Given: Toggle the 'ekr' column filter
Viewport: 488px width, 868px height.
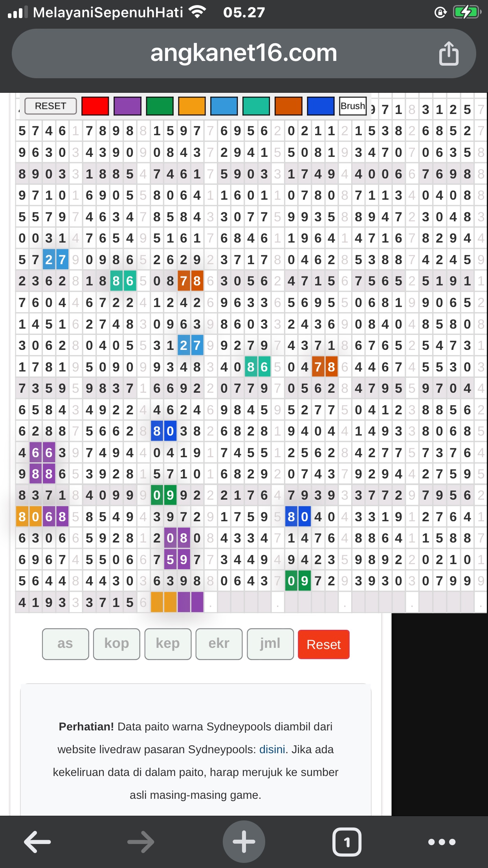Looking at the screenshot, I should coord(219,644).
